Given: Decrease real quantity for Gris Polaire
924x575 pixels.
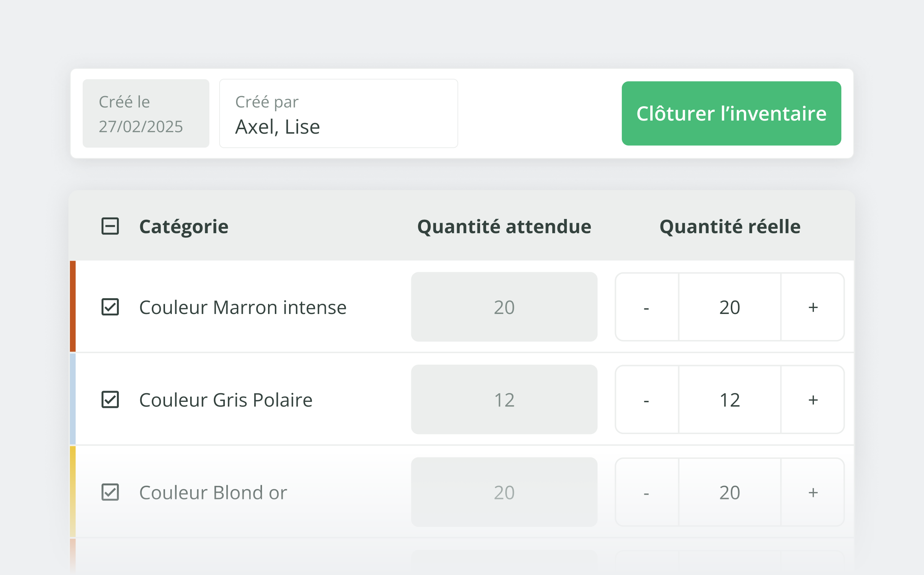Looking at the screenshot, I should [x=647, y=400].
